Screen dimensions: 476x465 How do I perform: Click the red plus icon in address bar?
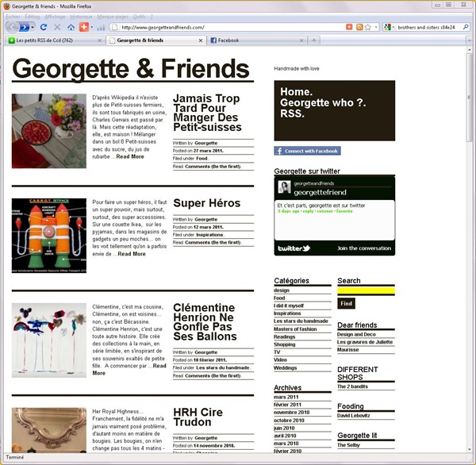349,27
